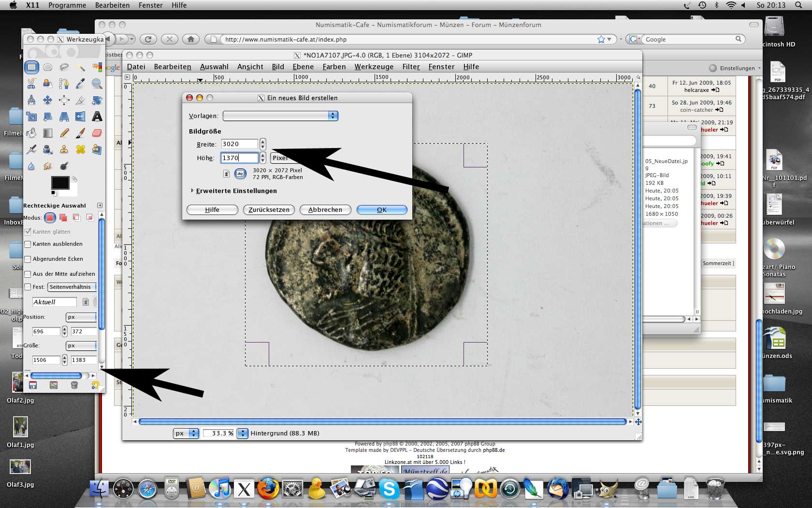Activate the Bucket Fill tool

pos(31,133)
